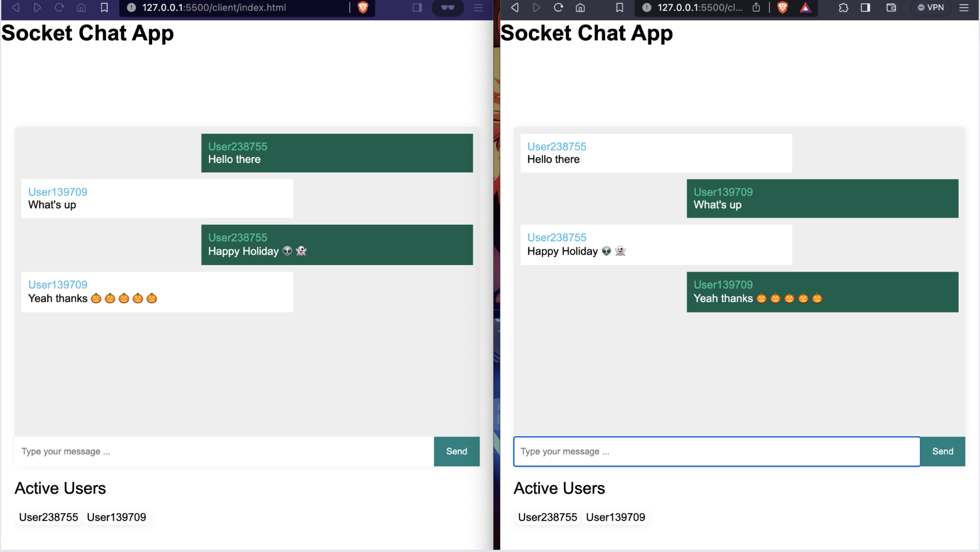Open the home page in the left window

[80, 8]
